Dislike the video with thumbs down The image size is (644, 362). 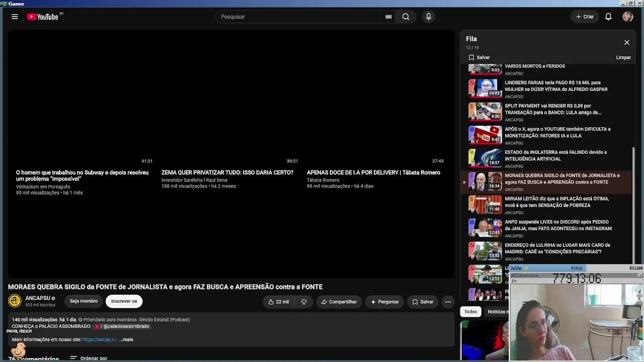(x=303, y=302)
